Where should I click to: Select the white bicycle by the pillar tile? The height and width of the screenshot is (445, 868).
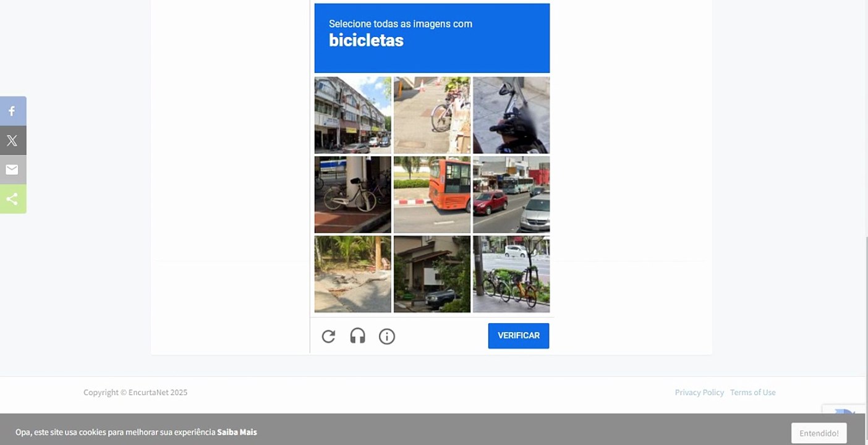click(x=353, y=195)
